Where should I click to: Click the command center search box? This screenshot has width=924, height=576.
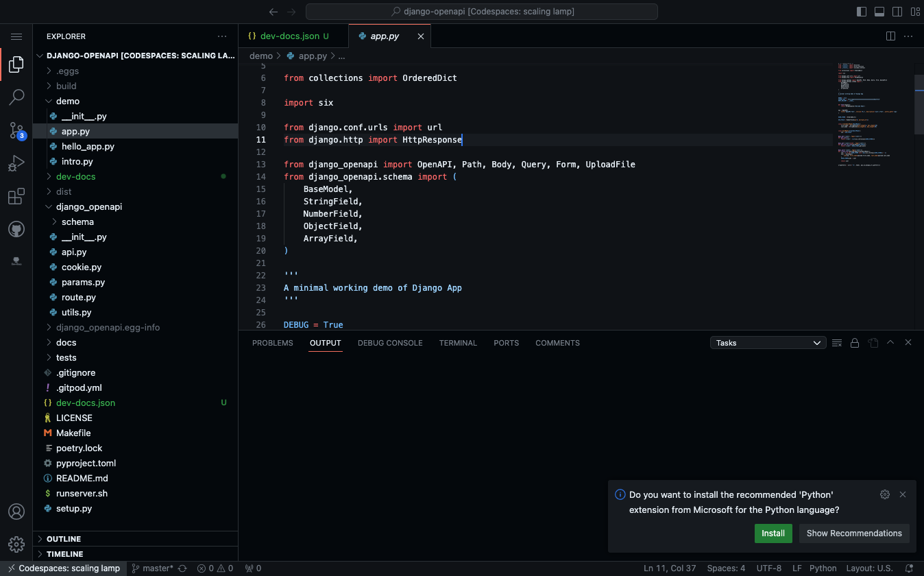(x=482, y=12)
